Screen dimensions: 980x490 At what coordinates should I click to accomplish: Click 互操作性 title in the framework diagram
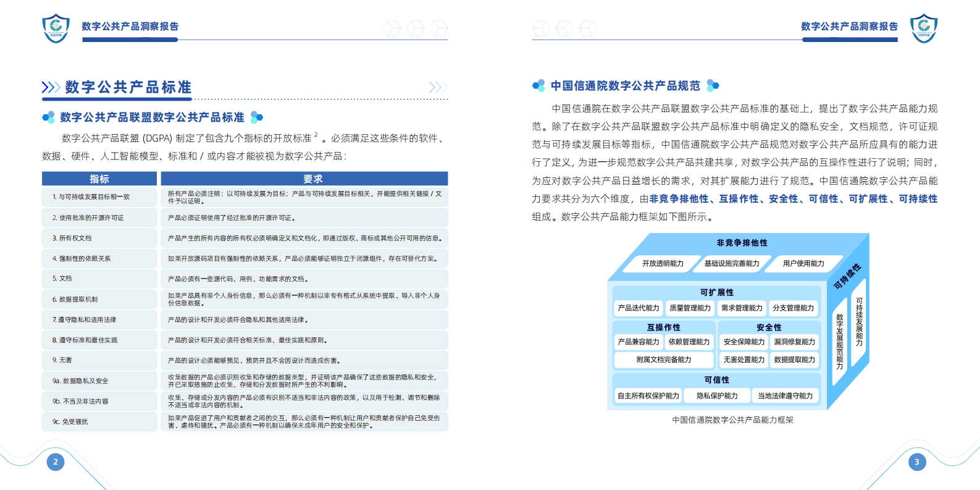[664, 327]
